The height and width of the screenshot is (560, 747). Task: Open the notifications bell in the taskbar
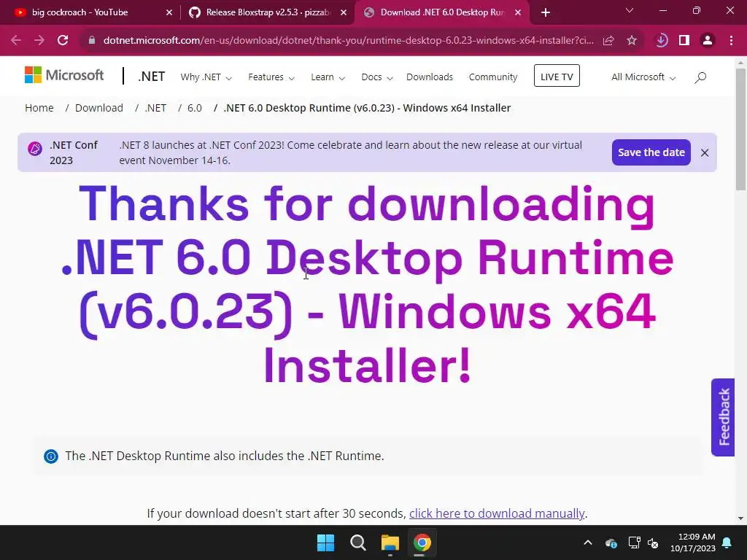(727, 542)
